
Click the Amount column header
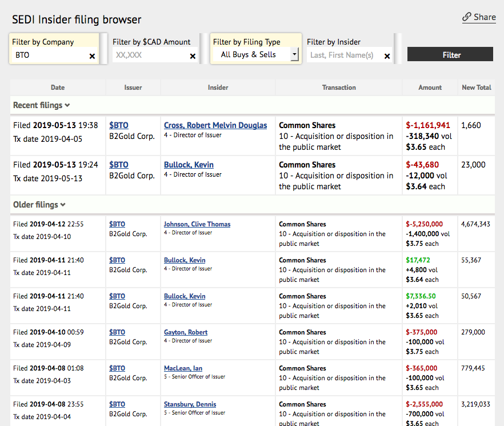pos(430,87)
